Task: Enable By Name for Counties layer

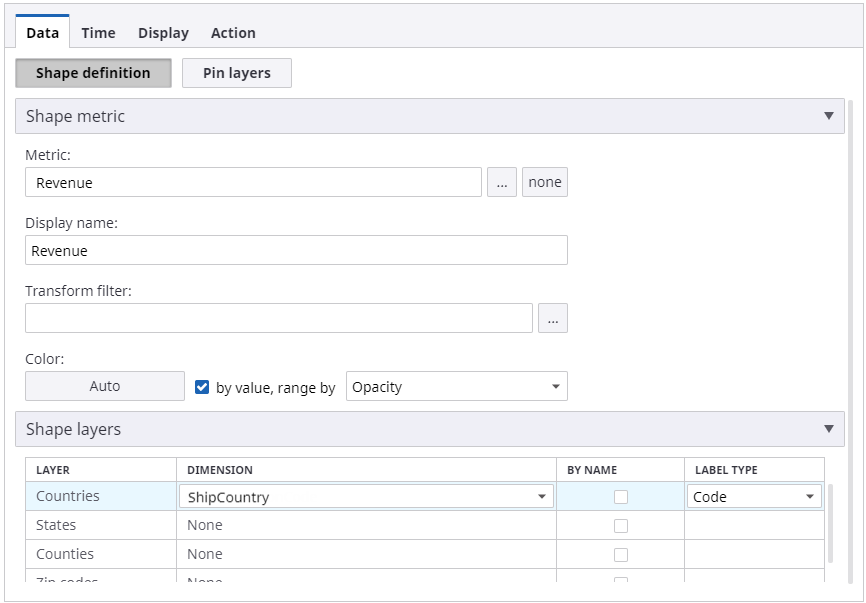Action: click(x=621, y=555)
